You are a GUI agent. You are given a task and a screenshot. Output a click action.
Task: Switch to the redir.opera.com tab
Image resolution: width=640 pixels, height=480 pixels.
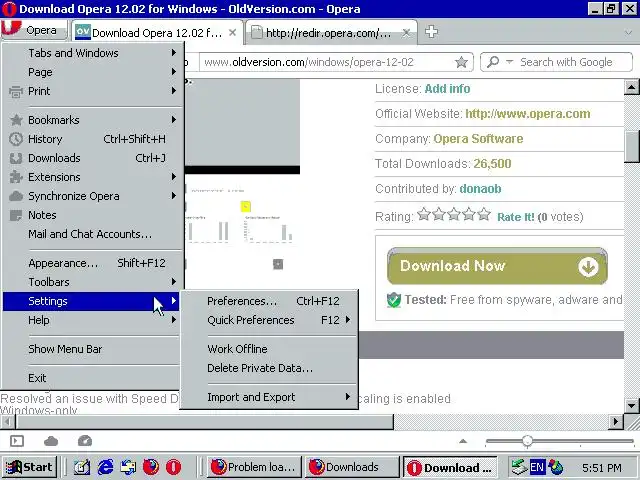point(331,32)
